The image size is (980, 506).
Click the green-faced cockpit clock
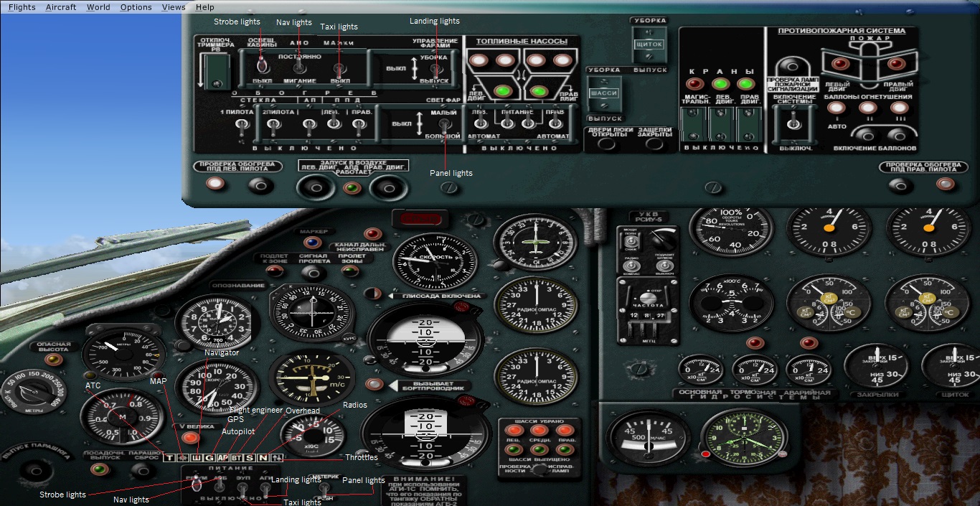coord(744,438)
